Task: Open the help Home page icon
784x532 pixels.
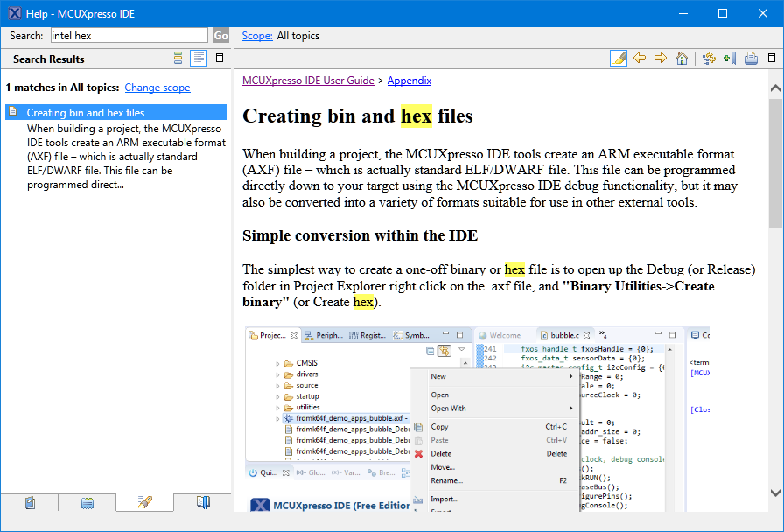Action: coord(682,59)
